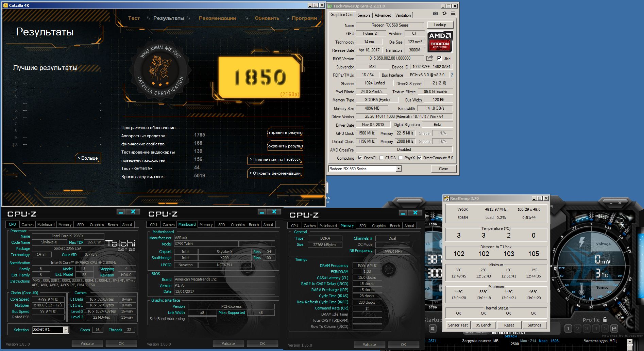Viewport: 644px width, 351px height.
Task: Select Afterburner profile slot 5
Action: click(605, 329)
